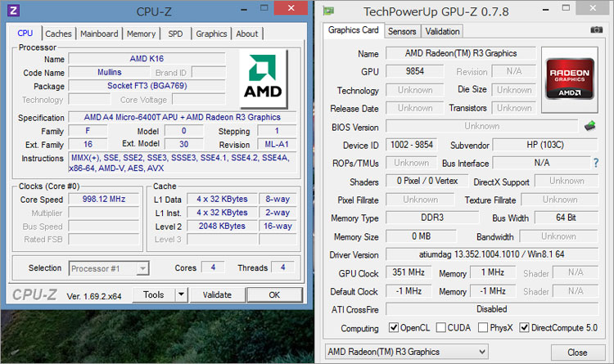
Task: Click the CPU-Z app icon in title bar
Action: 14,10
